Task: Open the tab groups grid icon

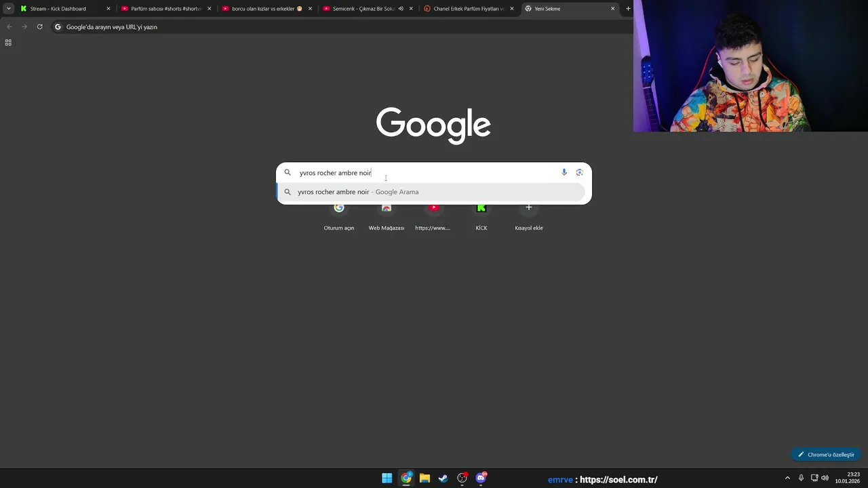Action: (8, 42)
